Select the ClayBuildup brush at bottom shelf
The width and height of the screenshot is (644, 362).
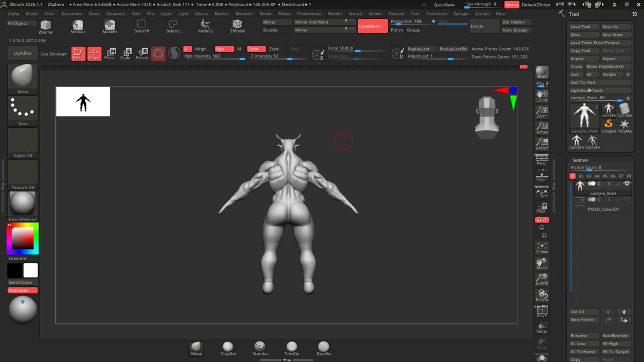click(x=228, y=349)
